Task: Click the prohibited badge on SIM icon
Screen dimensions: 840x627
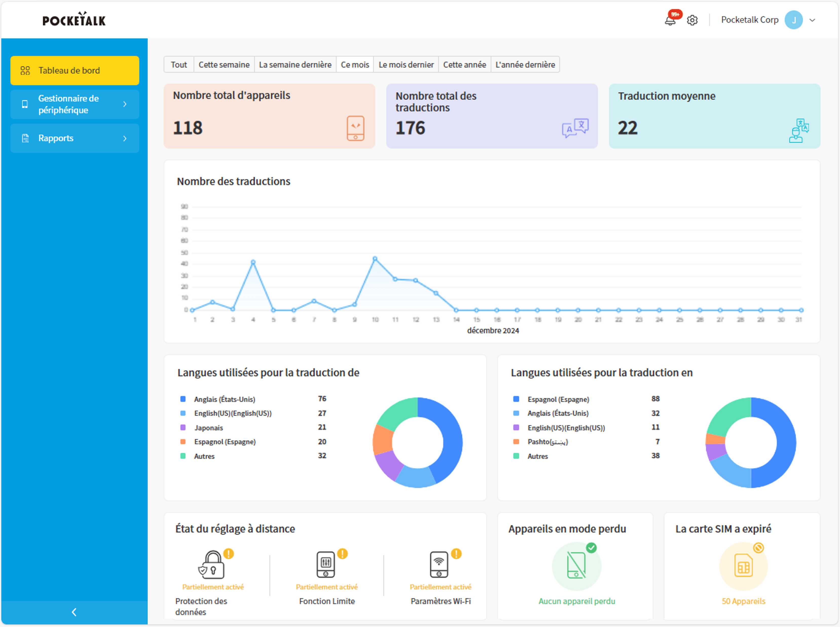Action: (758, 548)
